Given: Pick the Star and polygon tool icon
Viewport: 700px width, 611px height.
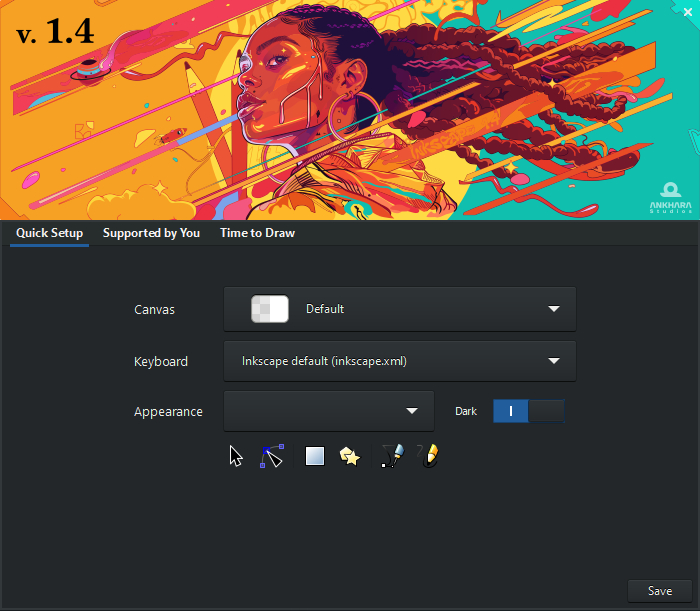Looking at the screenshot, I should [350, 456].
